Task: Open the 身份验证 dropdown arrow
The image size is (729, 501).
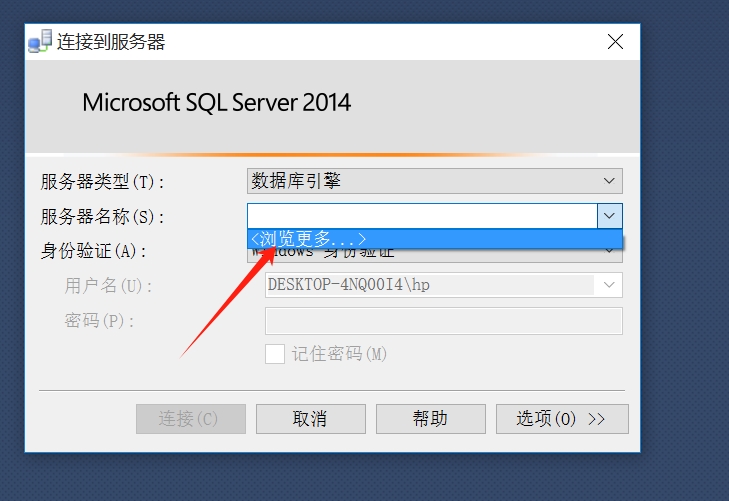Action: (609, 252)
